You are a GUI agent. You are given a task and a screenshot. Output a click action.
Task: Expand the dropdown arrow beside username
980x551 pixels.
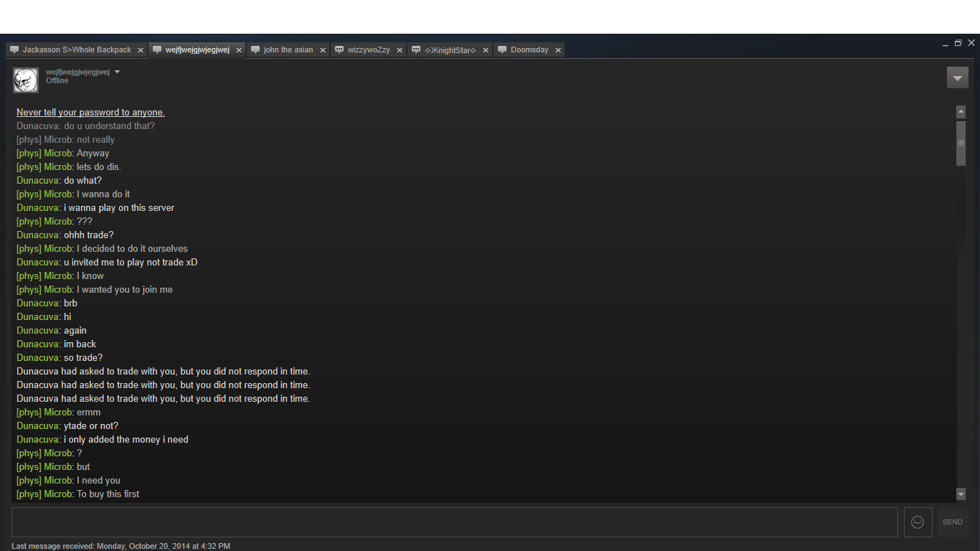pyautogui.click(x=118, y=72)
